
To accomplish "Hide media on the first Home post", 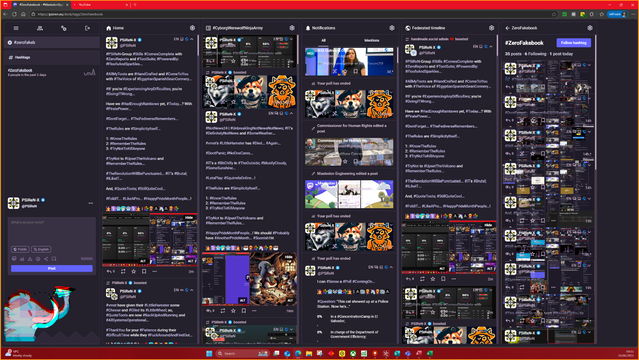I will (x=189, y=218).
